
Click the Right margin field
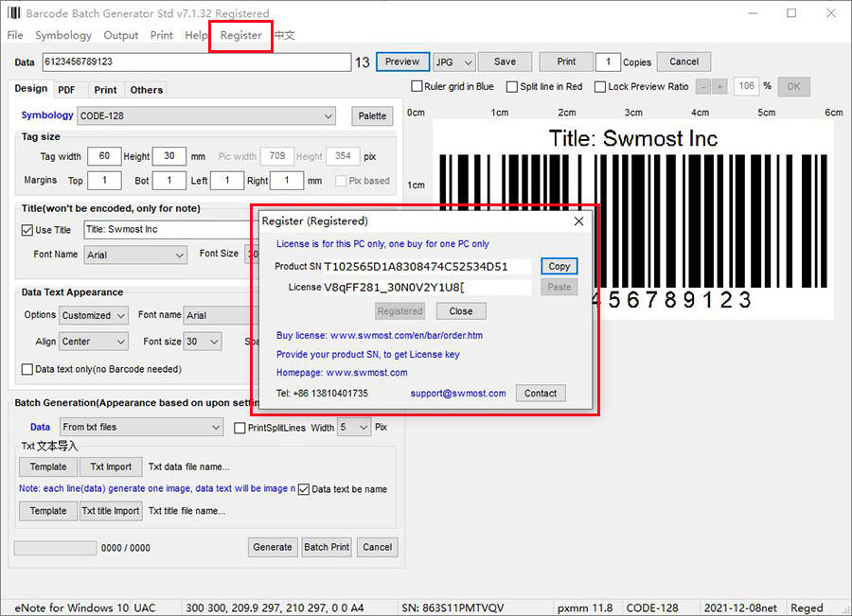286,181
